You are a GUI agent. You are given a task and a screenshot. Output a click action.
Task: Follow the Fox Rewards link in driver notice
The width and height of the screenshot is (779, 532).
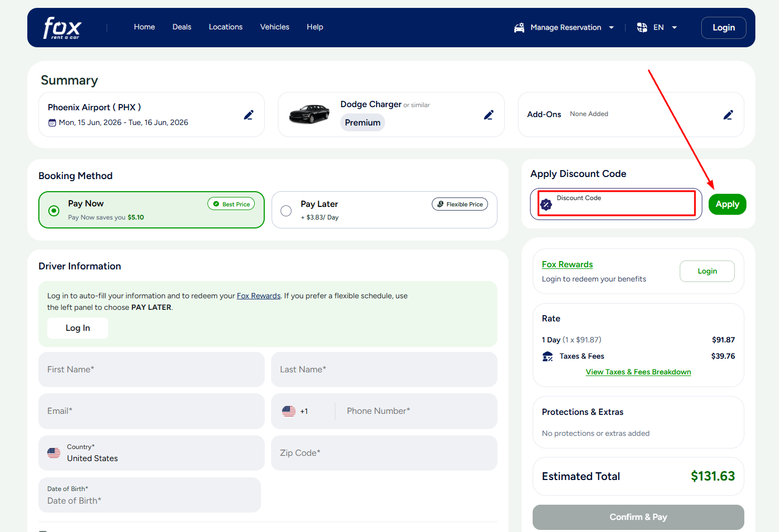259,296
